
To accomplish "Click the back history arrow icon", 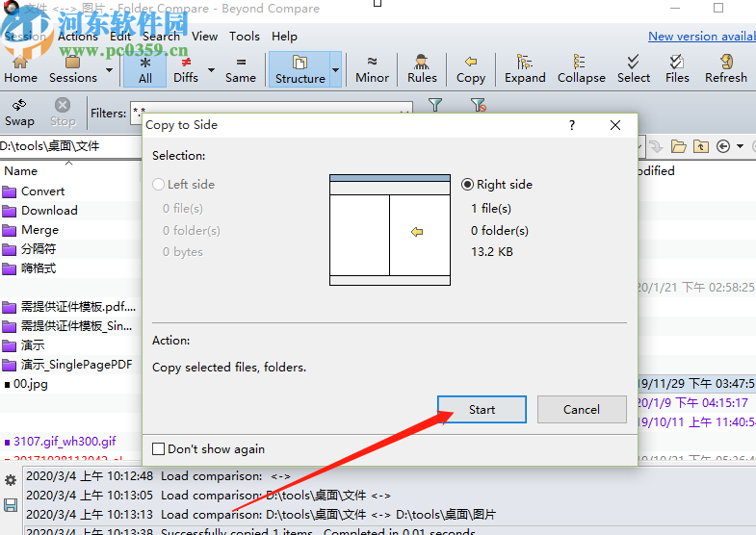I will coord(722,146).
